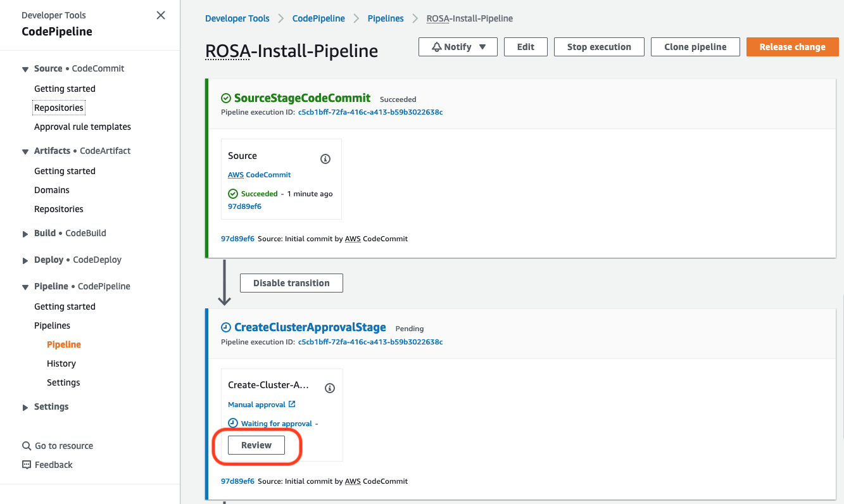Expand the Deploy CodeDeploy section
This screenshot has height=504, width=844.
click(25, 260)
